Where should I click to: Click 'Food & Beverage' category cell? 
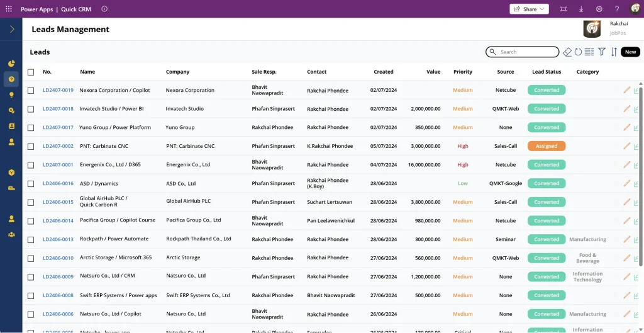[587, 258]
